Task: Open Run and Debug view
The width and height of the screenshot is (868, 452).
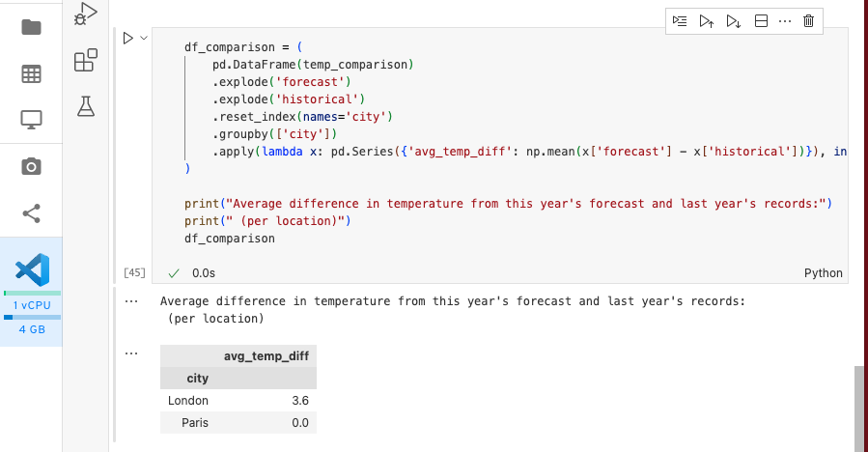Action: (x=85, y=14)
